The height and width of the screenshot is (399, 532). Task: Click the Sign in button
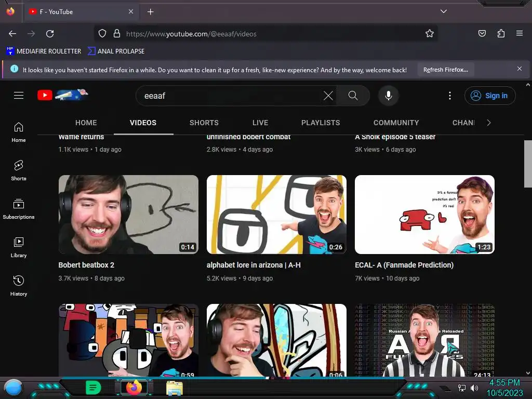tap(489, 96)
